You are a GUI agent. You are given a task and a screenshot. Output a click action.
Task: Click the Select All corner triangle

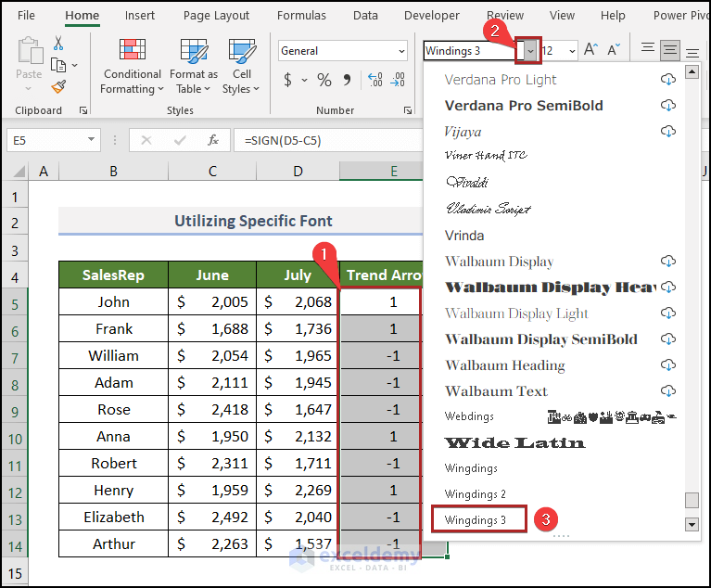click(x=19, y=172)
